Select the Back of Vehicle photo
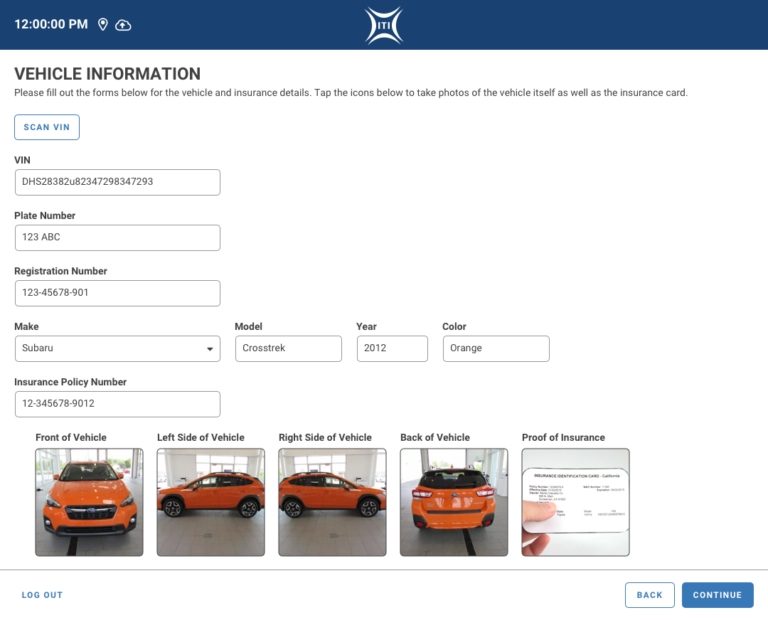Screen dimensions: 768x620 [x=454, y=502]
